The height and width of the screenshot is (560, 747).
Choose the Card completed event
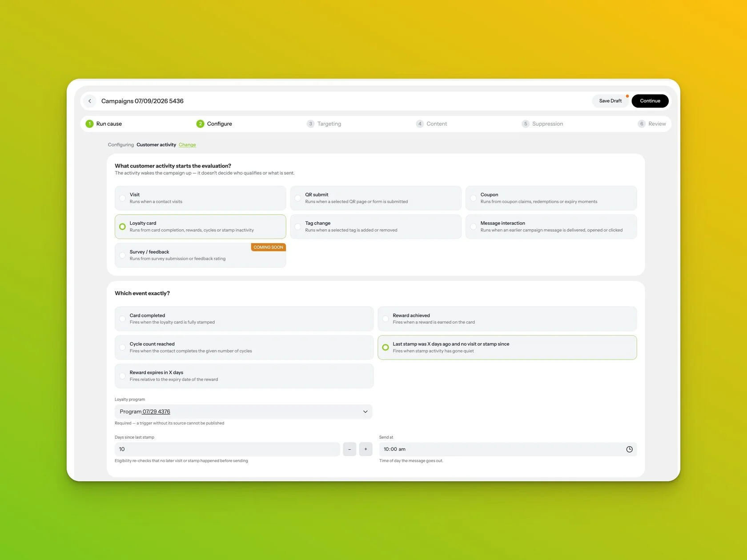[244, 319]
